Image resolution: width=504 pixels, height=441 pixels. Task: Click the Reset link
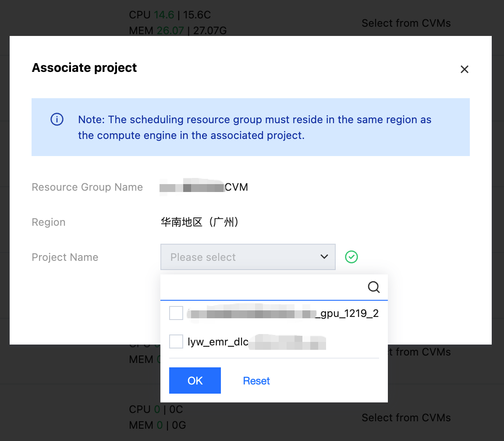tap(256, 381)
